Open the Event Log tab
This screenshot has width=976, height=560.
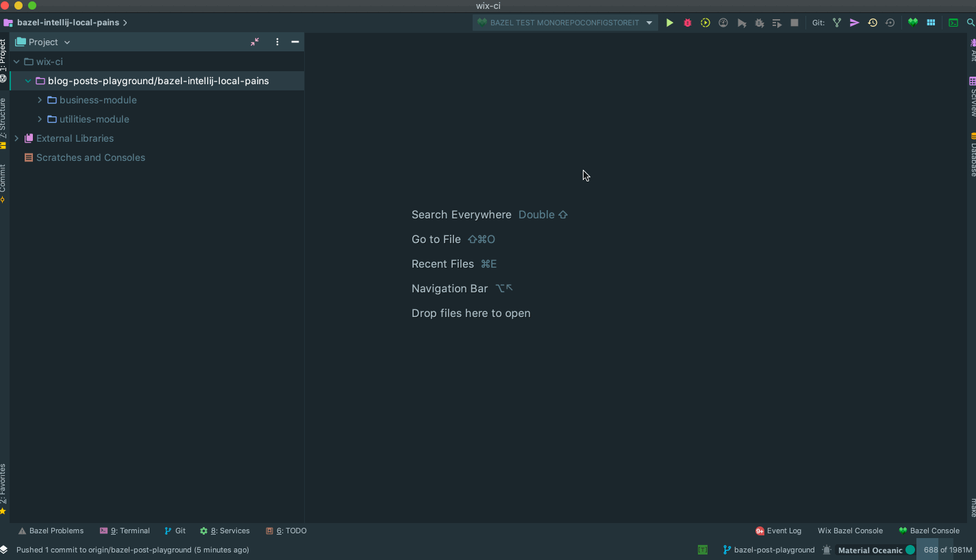click(x=778, y=531)
